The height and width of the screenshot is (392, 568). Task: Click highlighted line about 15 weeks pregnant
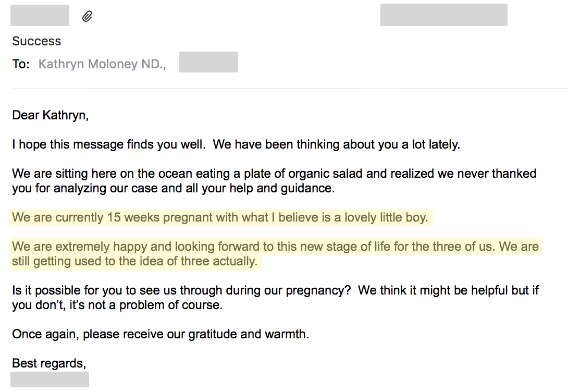(x=220, y=217)
